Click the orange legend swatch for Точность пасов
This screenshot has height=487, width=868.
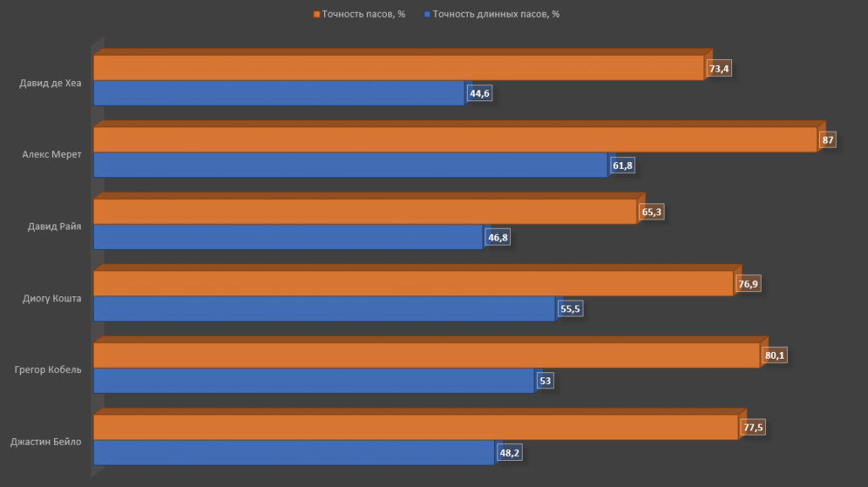(317, 14)
